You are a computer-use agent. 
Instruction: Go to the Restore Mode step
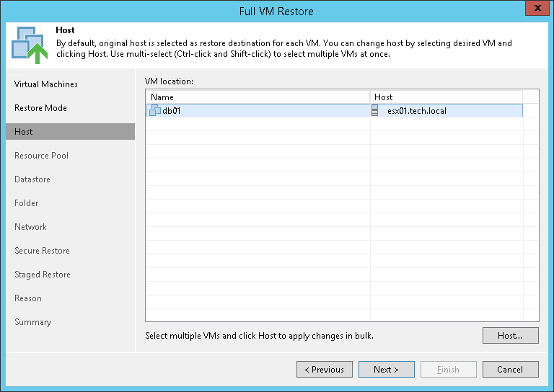click(40, 108)
